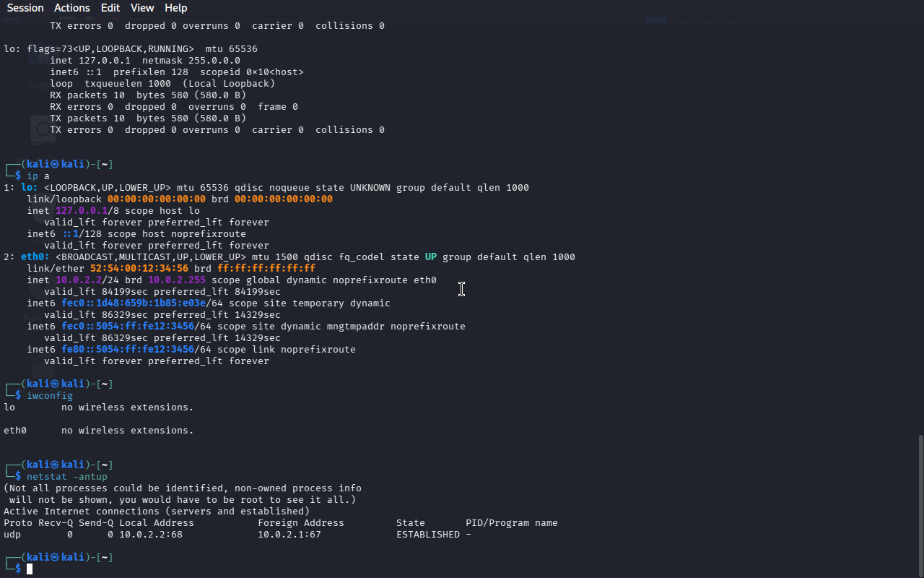Open the Session menu
Viewport: 924px width, 578px height.
25,8
